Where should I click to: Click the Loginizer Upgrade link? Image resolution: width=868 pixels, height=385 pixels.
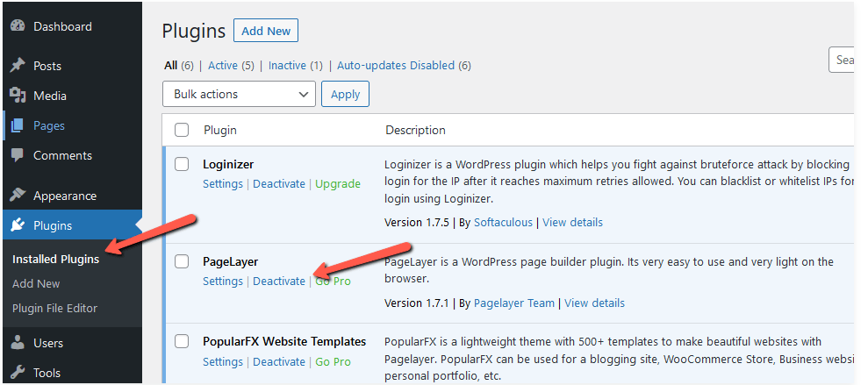338,183
